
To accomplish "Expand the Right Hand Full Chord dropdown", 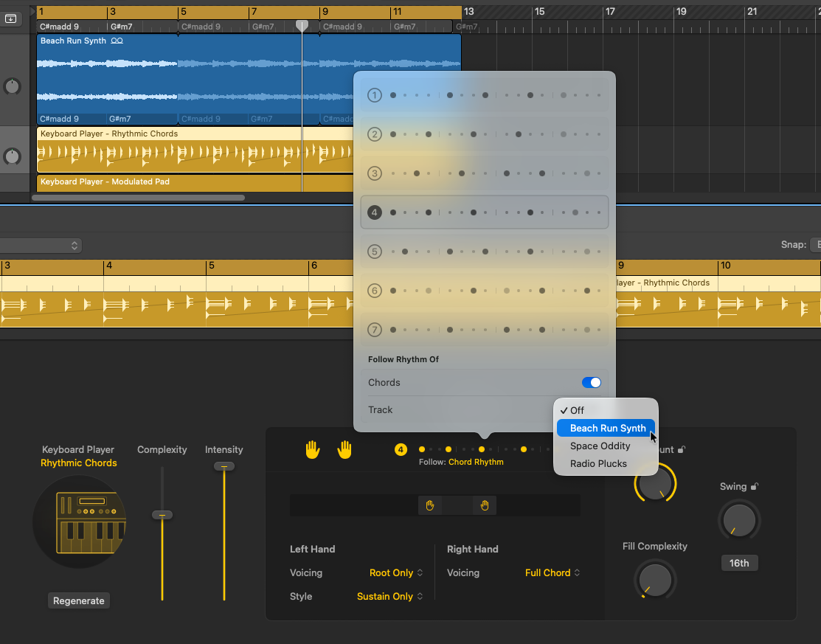I will (x=552, y=573).
